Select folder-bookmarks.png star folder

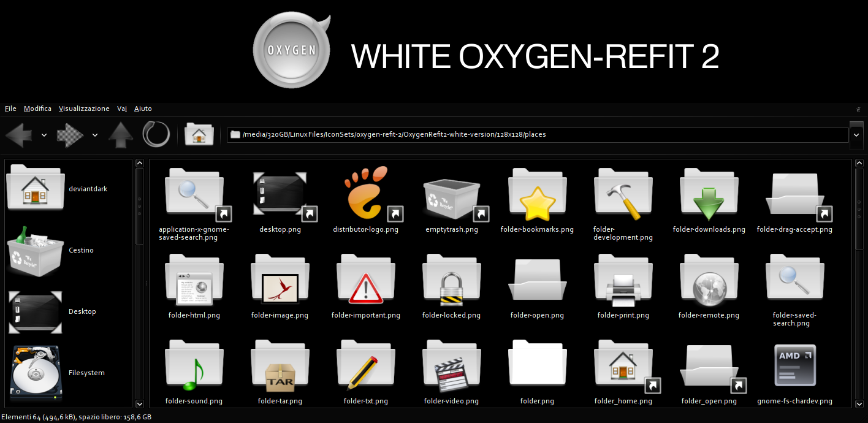[538, 196]
